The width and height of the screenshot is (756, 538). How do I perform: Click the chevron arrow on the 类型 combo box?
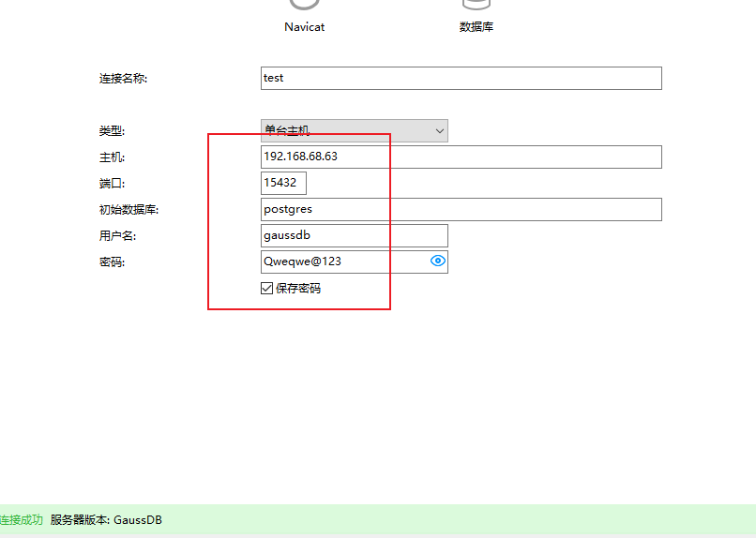[439, 131]
